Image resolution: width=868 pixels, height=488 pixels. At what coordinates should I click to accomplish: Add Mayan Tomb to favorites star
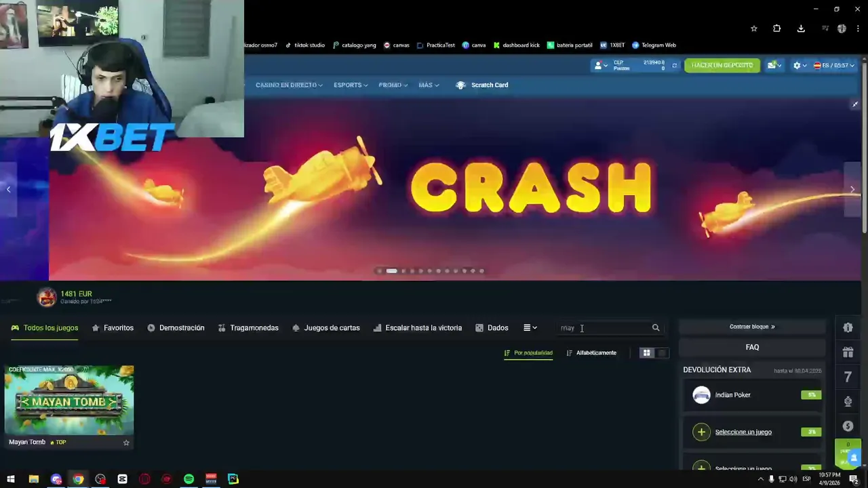pyautogui.click(x=126, y=443)
